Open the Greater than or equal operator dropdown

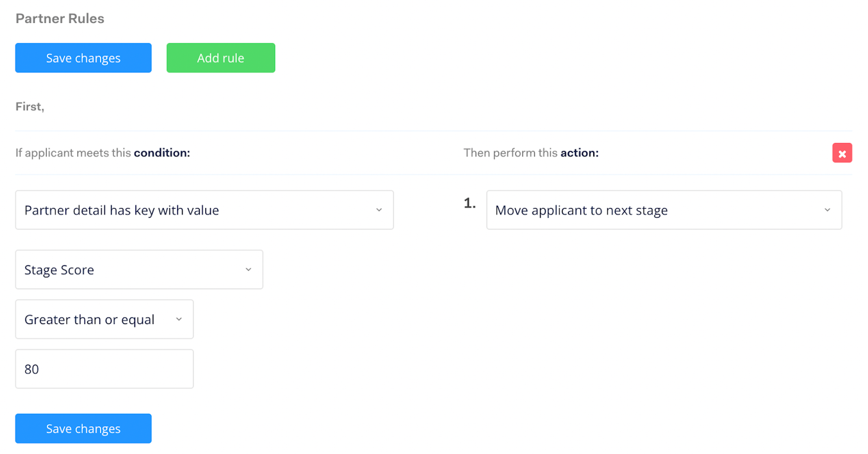point(104,319)
